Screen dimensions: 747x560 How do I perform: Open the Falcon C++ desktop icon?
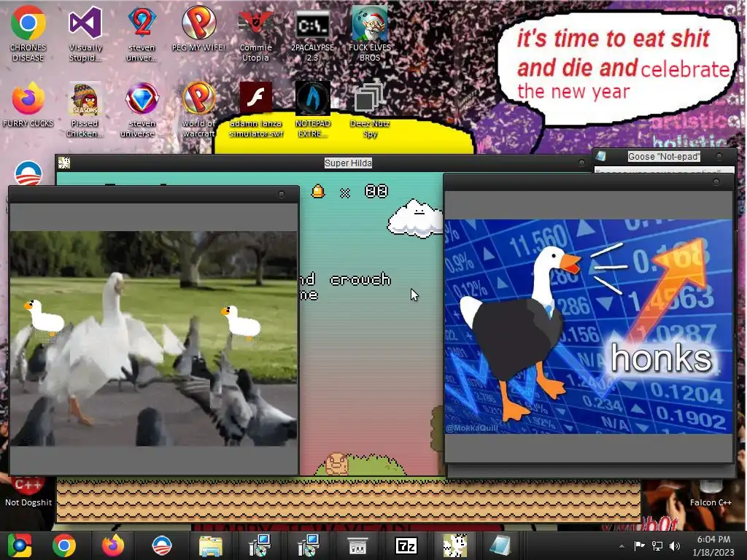[x=711, y=493]
